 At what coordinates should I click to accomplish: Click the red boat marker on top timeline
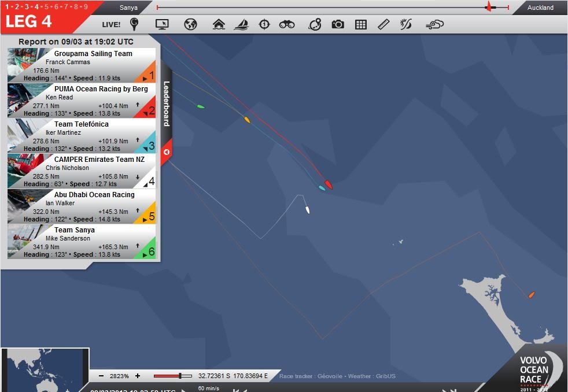pos(489,6)
